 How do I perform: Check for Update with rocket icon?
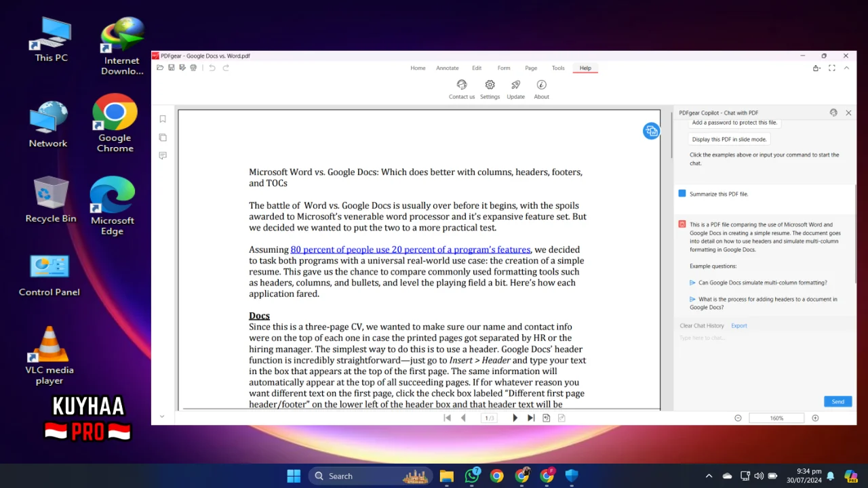515,89
